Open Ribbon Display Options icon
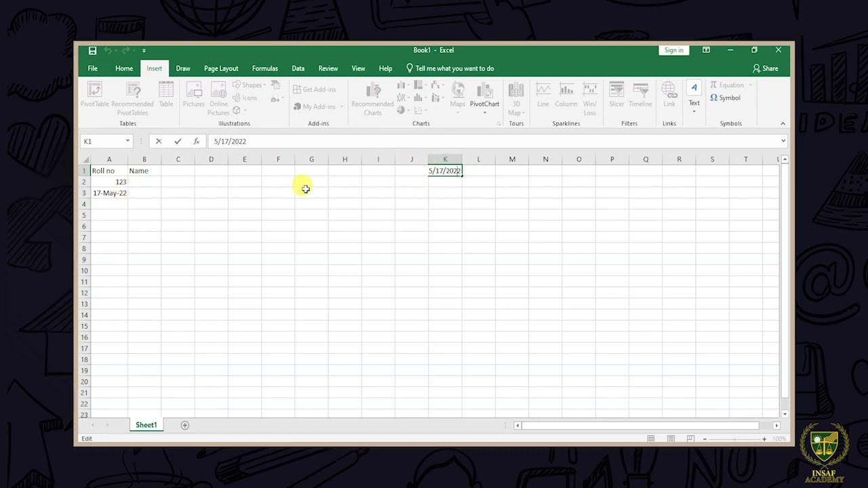The width and height of the screenshot is (868, 488). pyautogui.click(x=706, y=50)
